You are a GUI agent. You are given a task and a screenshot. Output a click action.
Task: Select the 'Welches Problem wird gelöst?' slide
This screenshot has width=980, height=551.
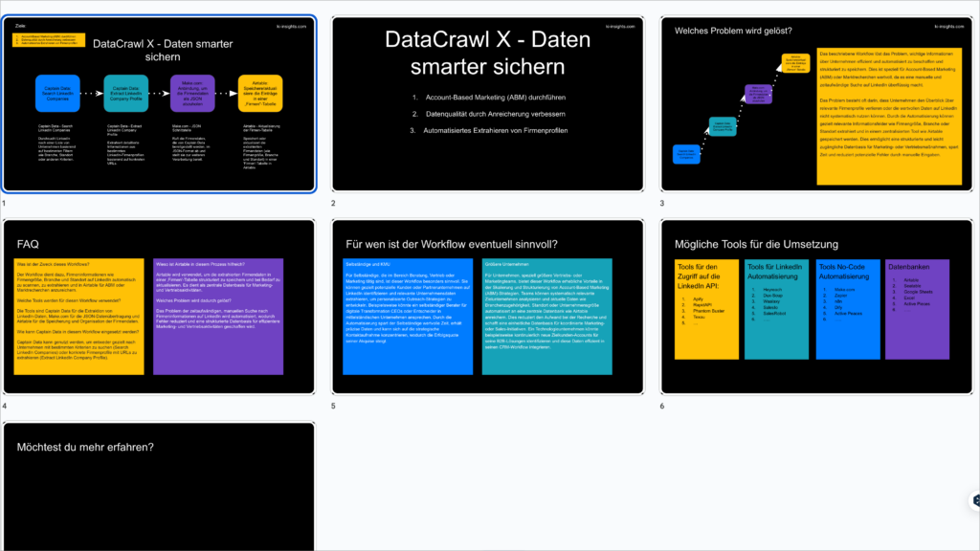point(817,103)
